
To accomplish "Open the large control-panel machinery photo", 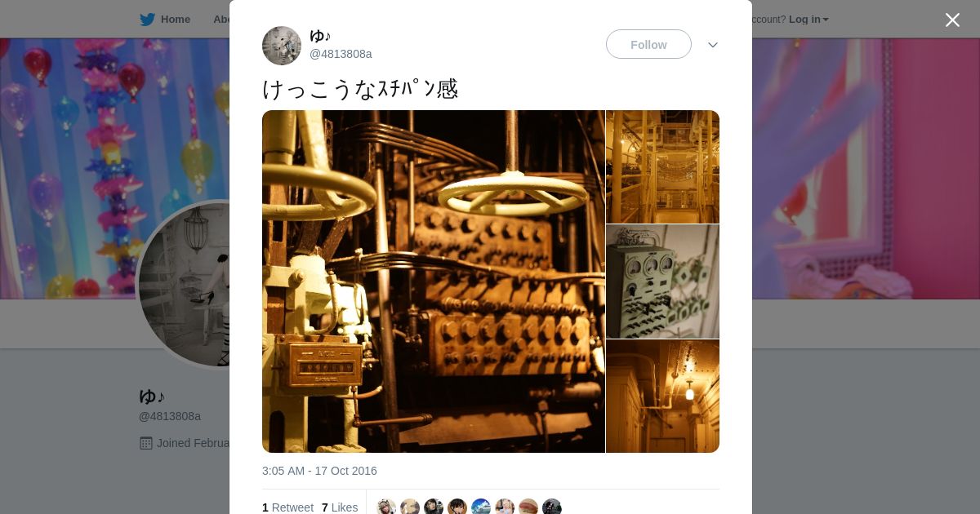I will [434, 281].
